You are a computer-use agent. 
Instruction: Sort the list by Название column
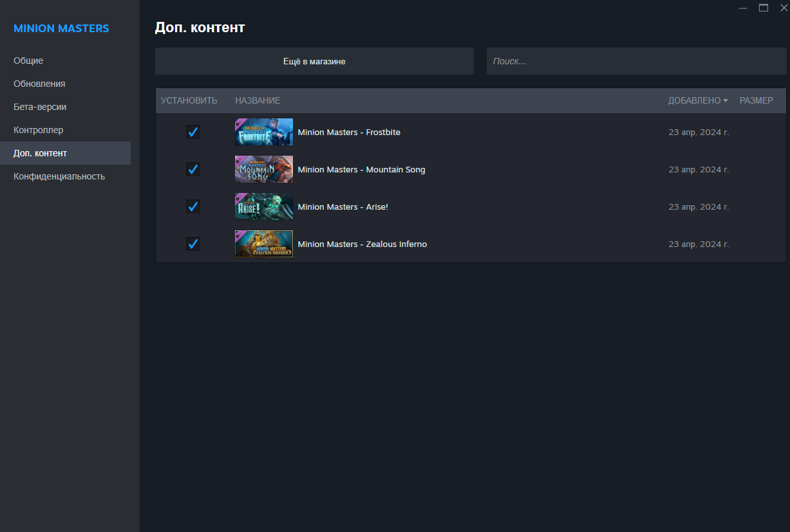(258, 100)
